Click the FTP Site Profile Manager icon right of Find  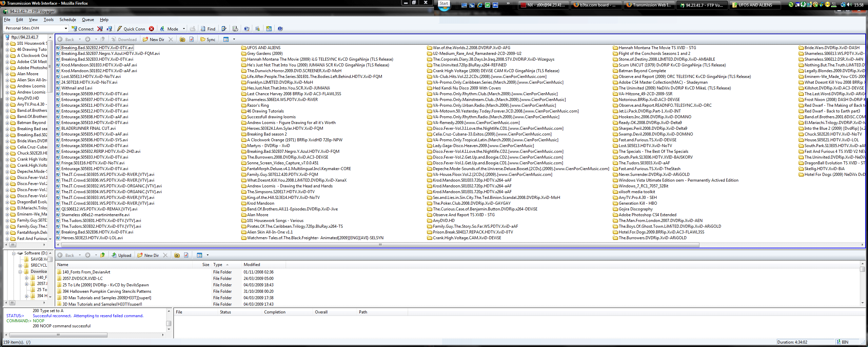(224, 29)
